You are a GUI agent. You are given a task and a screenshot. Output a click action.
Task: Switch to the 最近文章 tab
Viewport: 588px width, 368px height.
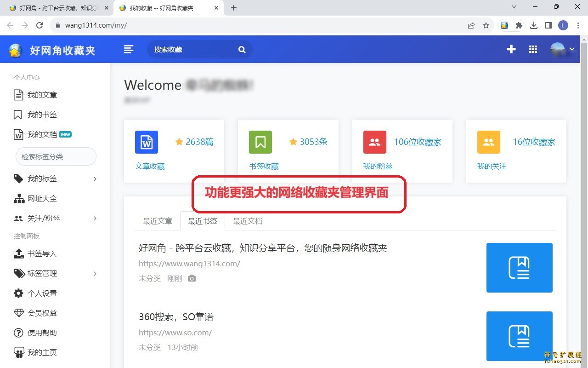click(158, 221)
